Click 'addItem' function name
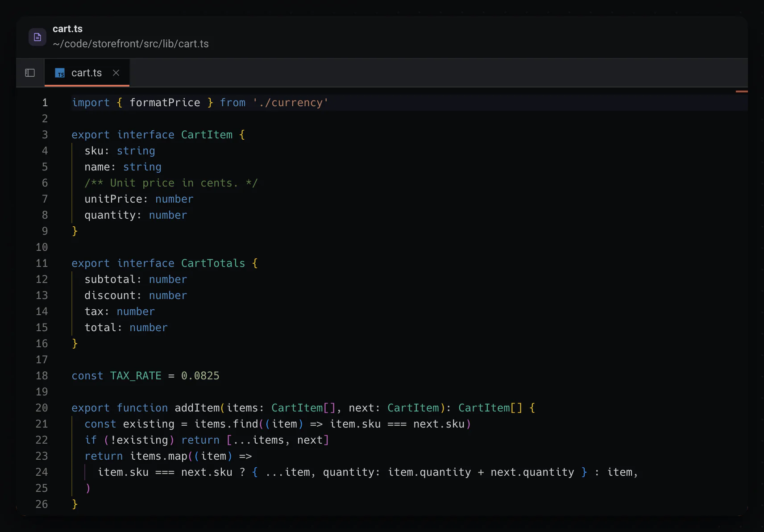This screenshot has height=532, width=764. 197,408
